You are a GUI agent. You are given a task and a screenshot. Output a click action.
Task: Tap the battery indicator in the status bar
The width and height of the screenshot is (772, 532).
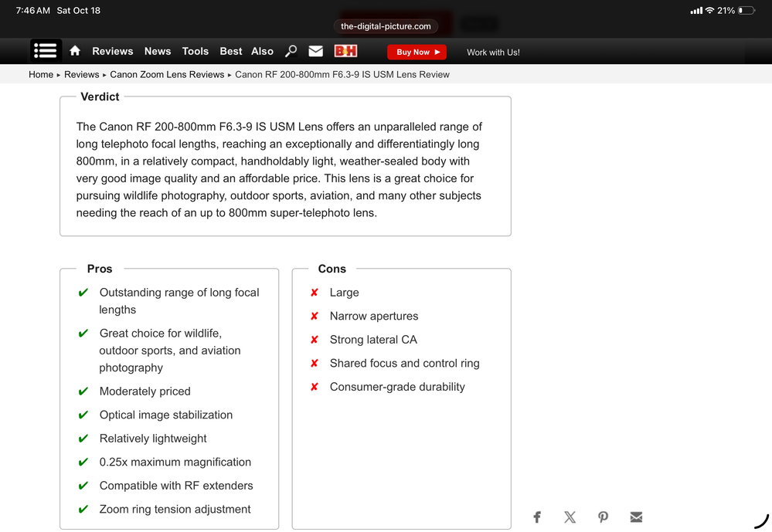[746, 10]
